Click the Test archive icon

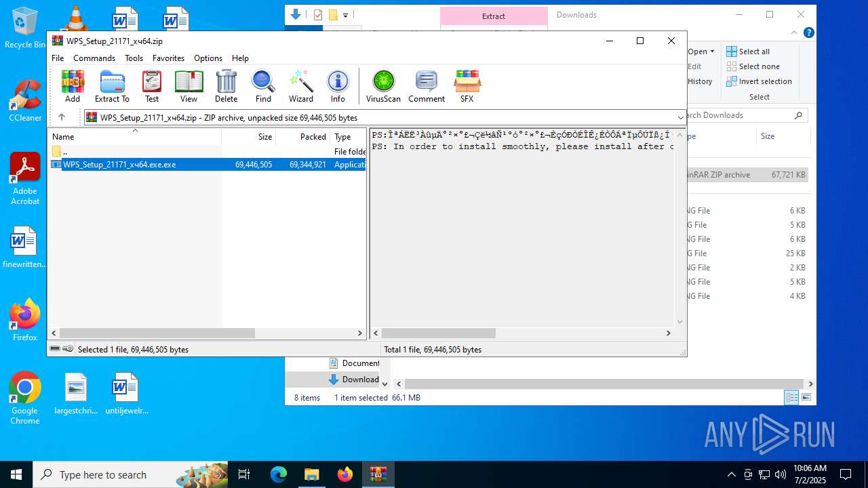coord(152,87)
